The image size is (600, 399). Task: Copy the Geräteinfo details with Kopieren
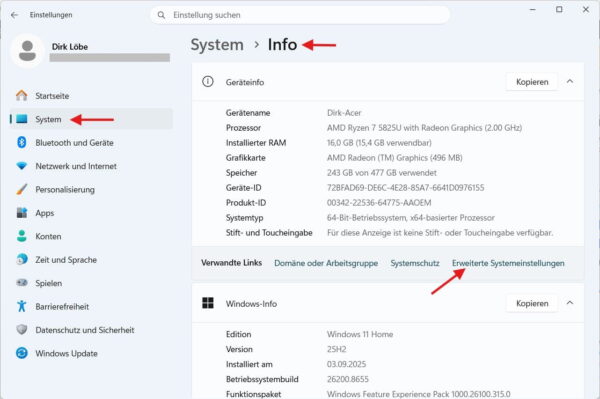coord(532,82)
